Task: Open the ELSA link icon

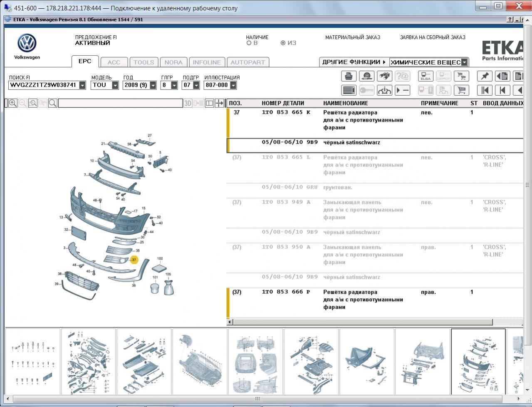Action: 426,76
